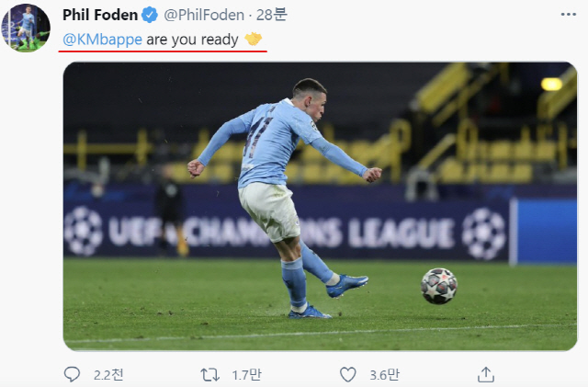Click the 28분 timestamp

(272, 15)
